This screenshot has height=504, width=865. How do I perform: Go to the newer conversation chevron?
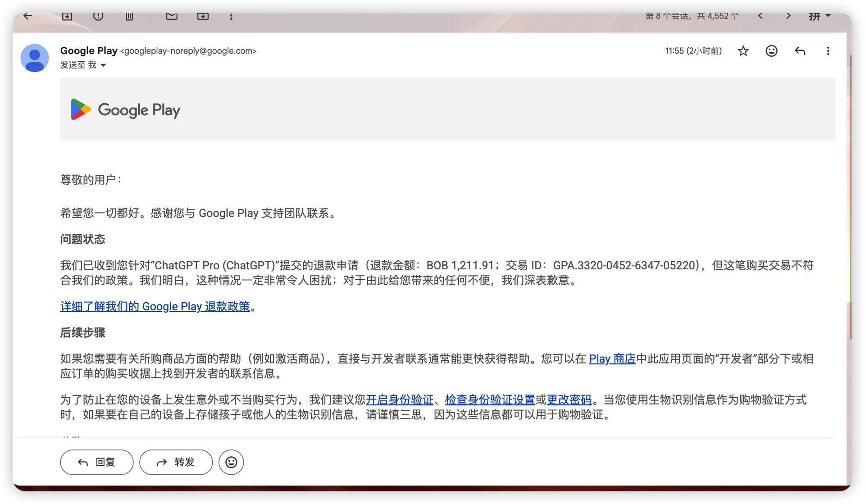(760, 16)
